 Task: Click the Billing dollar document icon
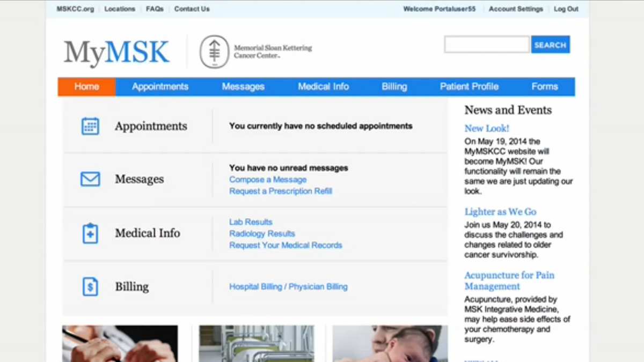90,287
